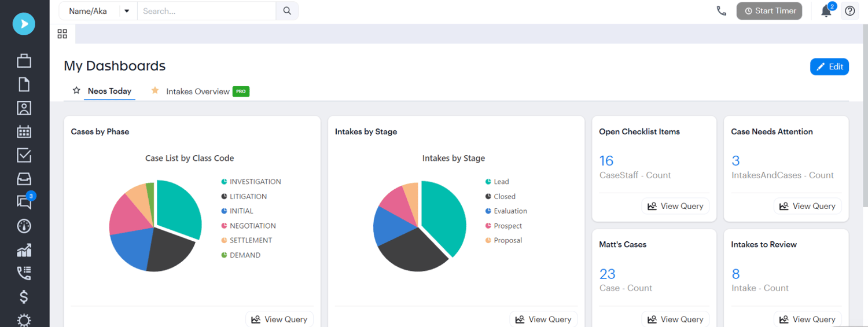Click the blue play logo icon
868x327 pixels.
tap(24, 24)
